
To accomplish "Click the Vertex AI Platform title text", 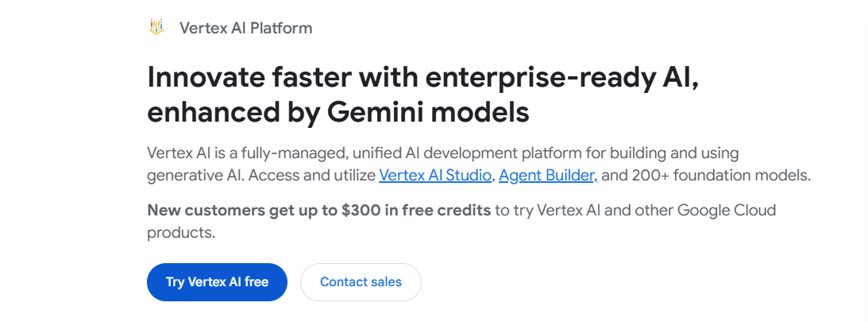I will [245, 28].
